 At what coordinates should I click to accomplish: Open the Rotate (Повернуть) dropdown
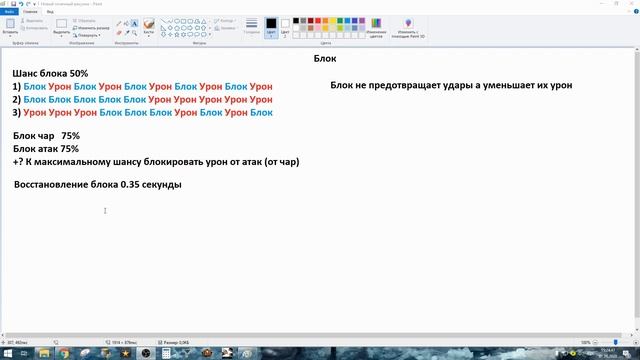[x=87, y=35]
